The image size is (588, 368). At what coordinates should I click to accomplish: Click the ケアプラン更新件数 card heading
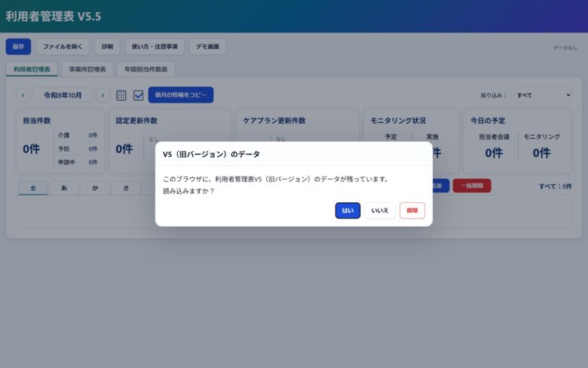pos(274,121)
